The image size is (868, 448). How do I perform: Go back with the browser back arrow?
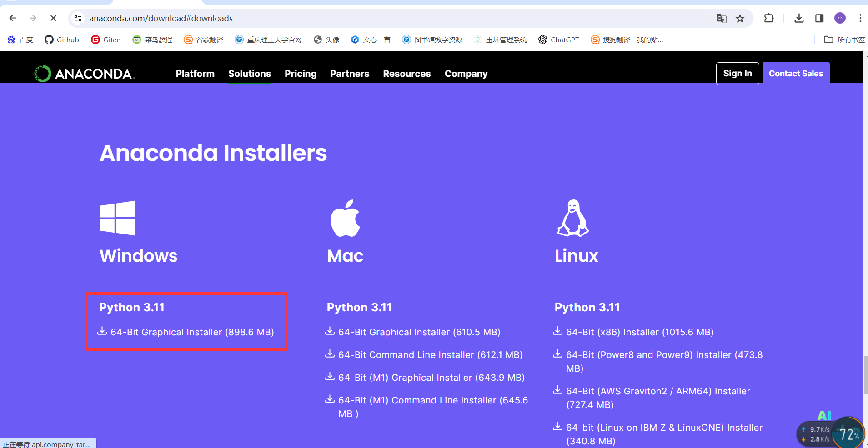(13, 18)
